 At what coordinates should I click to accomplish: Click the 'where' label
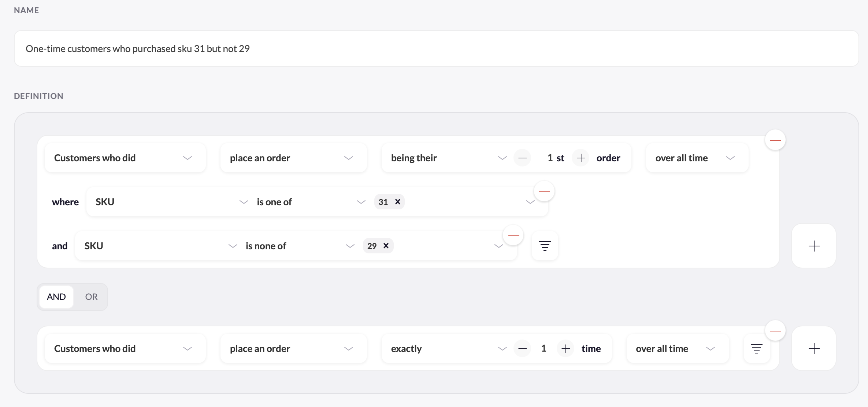(65, 202)
